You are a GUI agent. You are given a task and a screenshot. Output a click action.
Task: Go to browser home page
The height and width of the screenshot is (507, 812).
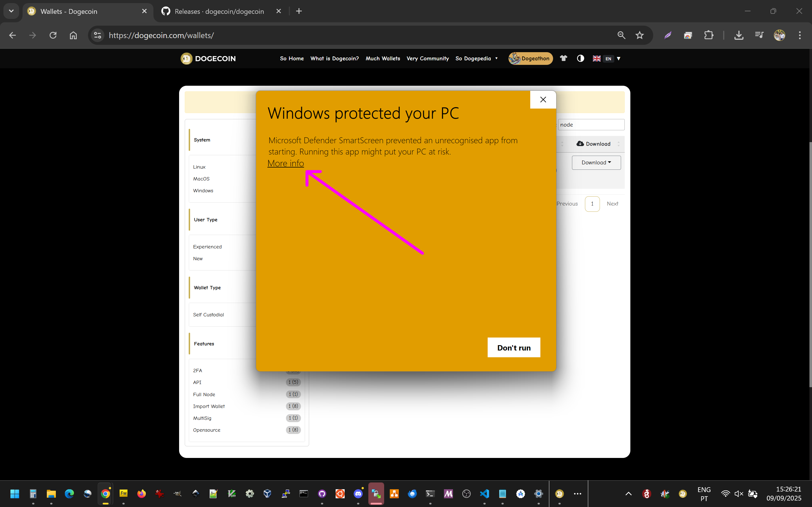(x=73, y=35)
